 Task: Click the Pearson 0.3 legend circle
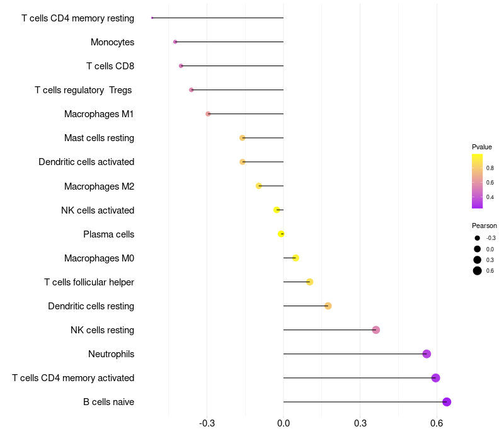coord(478,260)
